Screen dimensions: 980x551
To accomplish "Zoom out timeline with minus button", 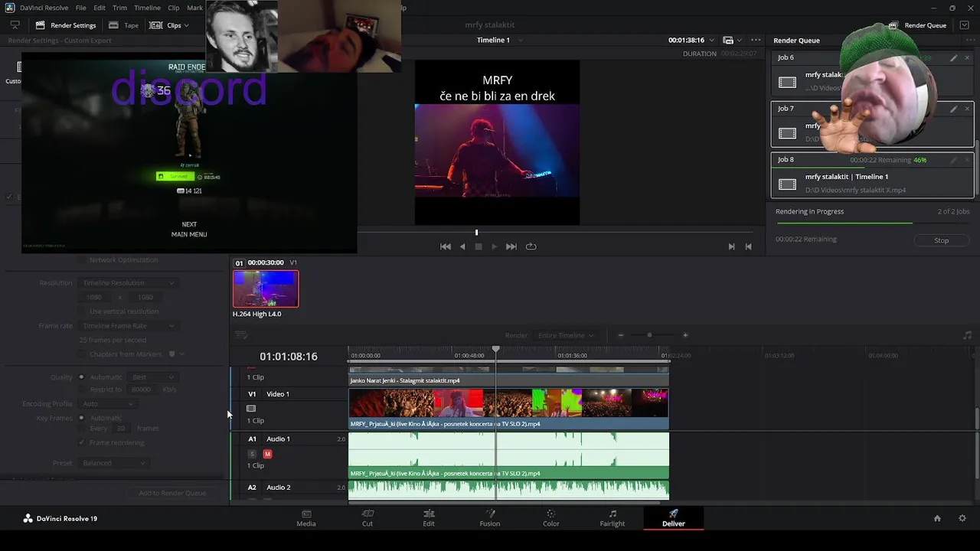I will (621, 335).
